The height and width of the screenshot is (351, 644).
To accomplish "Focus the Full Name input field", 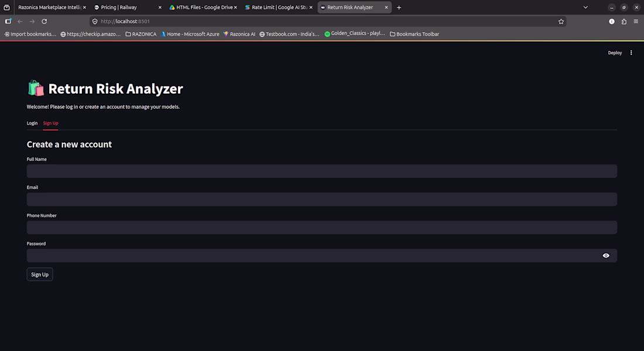I will (321, 171).
